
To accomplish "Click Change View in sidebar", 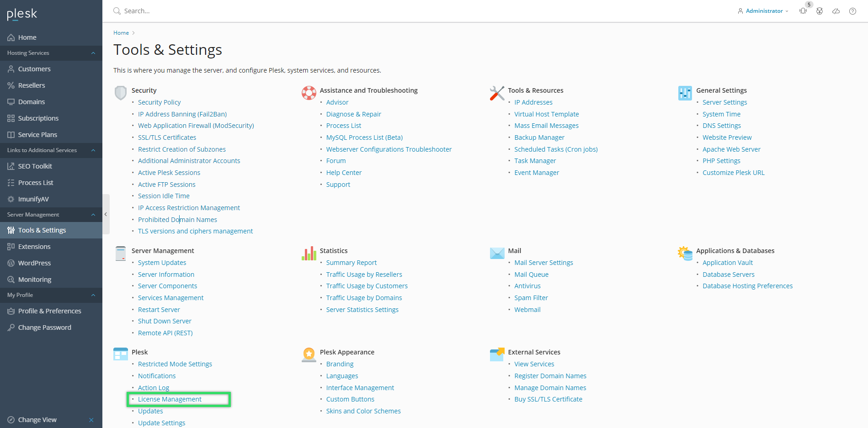I will pyautogui.click(x=37, y=420).
